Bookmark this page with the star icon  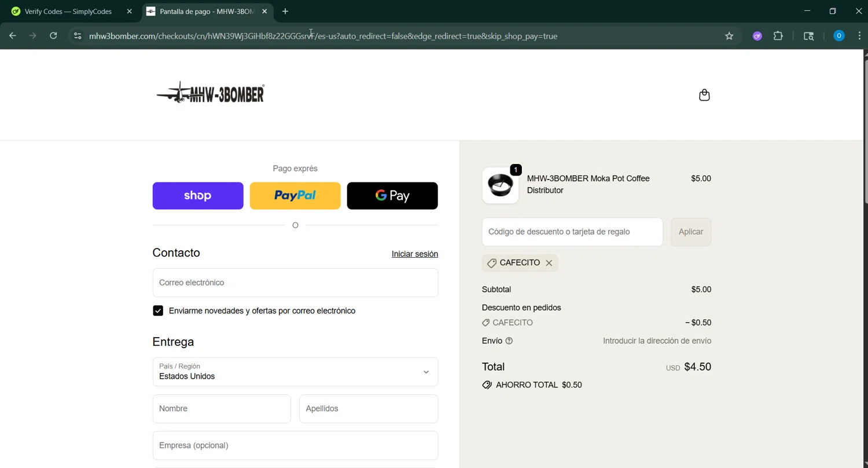point(729,36)
